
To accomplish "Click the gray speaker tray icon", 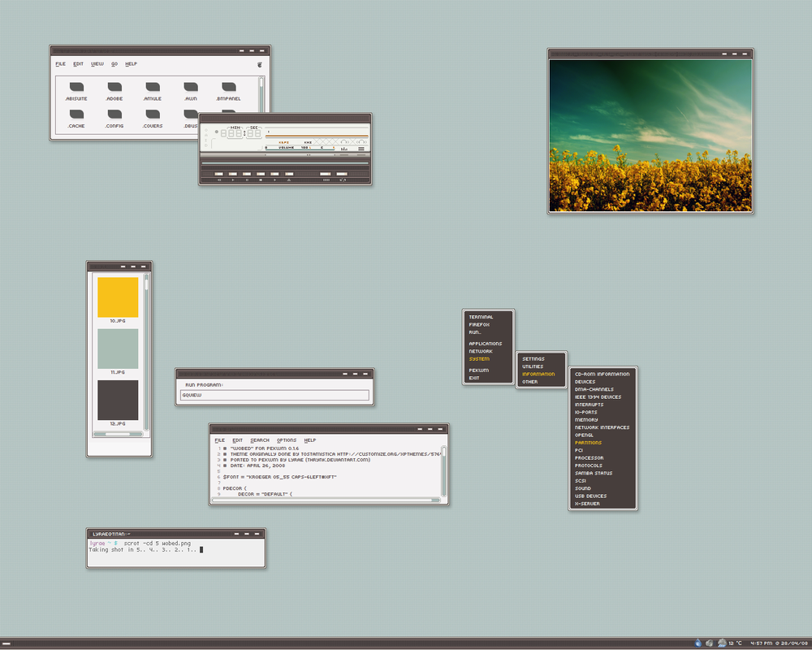I will 710,643.
